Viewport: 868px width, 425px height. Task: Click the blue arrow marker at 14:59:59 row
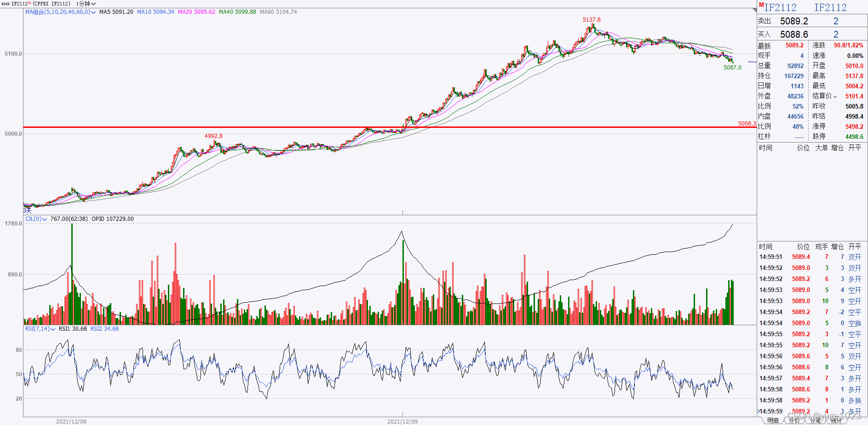pos(759,411)
